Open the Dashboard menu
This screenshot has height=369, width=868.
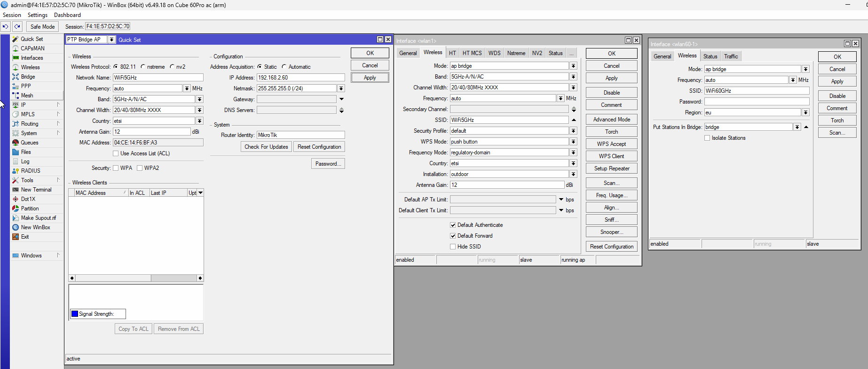67,15
